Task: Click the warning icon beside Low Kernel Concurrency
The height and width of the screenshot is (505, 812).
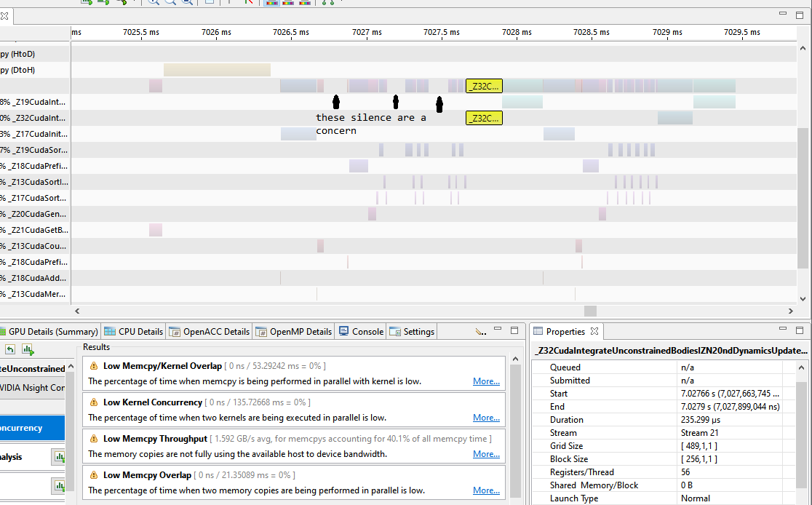Action: click(94, 402)
